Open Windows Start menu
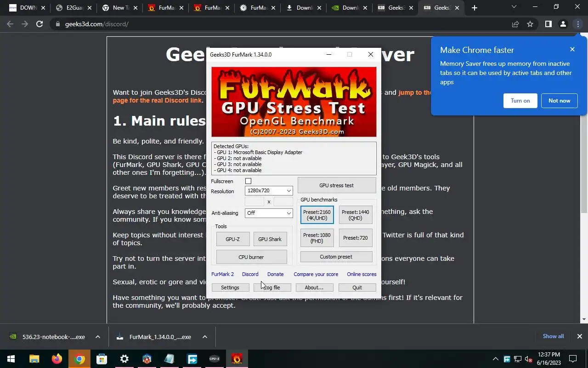The image size is (588, 368). [11, 359]
